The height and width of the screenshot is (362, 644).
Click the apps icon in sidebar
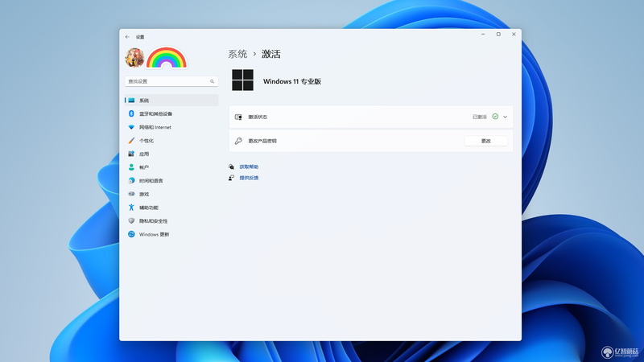[x=131, y=154]
